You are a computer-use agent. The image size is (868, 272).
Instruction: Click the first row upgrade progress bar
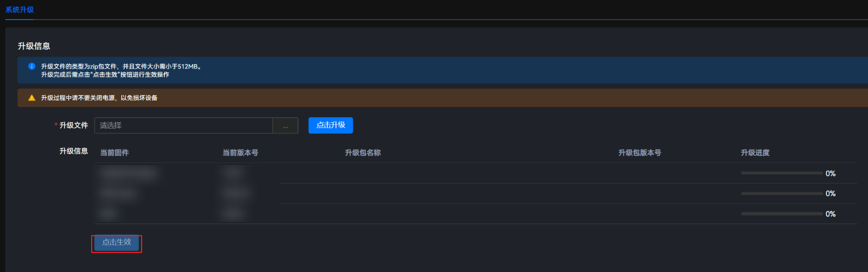tap(782, 173)
